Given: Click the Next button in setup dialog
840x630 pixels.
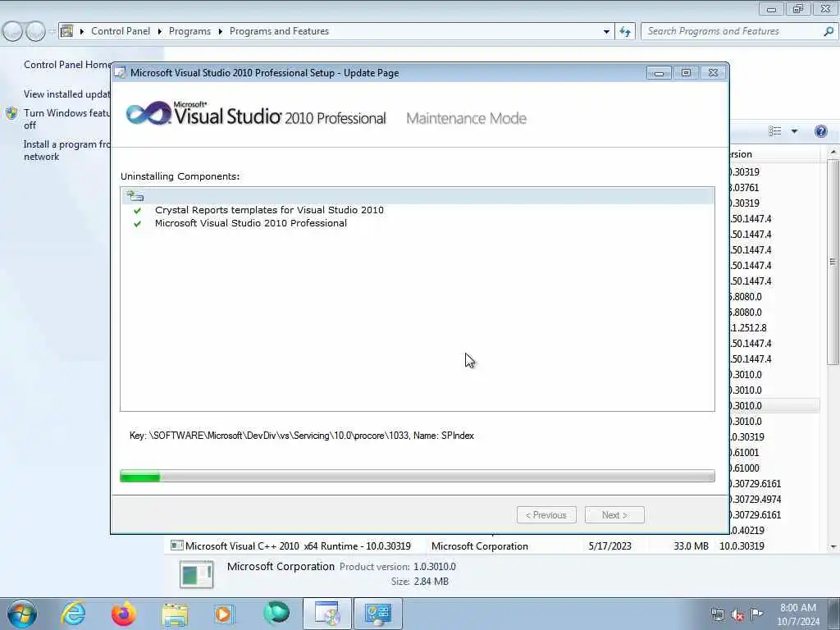Looking at the screenshot, I should pos(614,515).
